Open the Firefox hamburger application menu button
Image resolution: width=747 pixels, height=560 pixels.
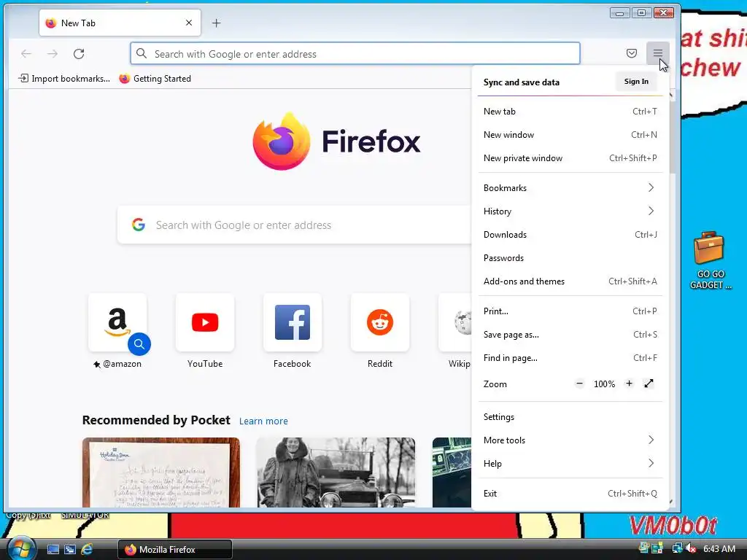click(657, 53)
